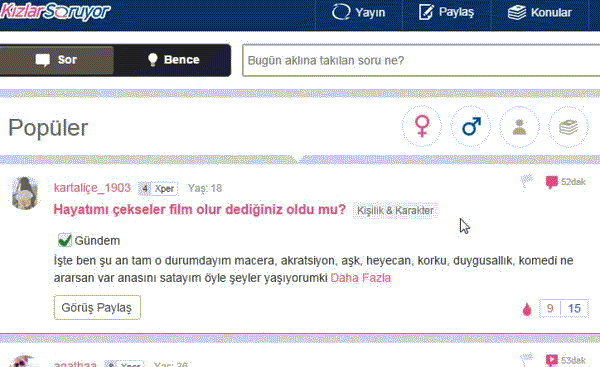Focus the question search input field
The width and height of the screenshot is (600, 367).
coord(421,60)
